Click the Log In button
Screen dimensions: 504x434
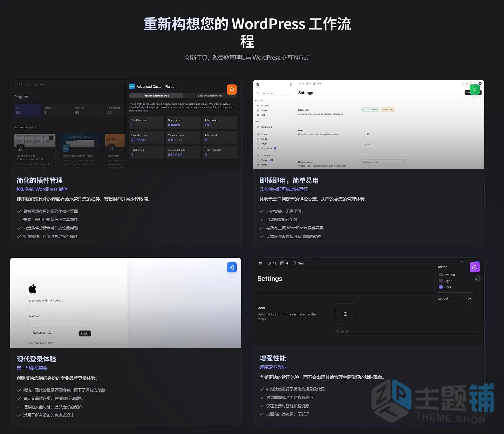85,333
